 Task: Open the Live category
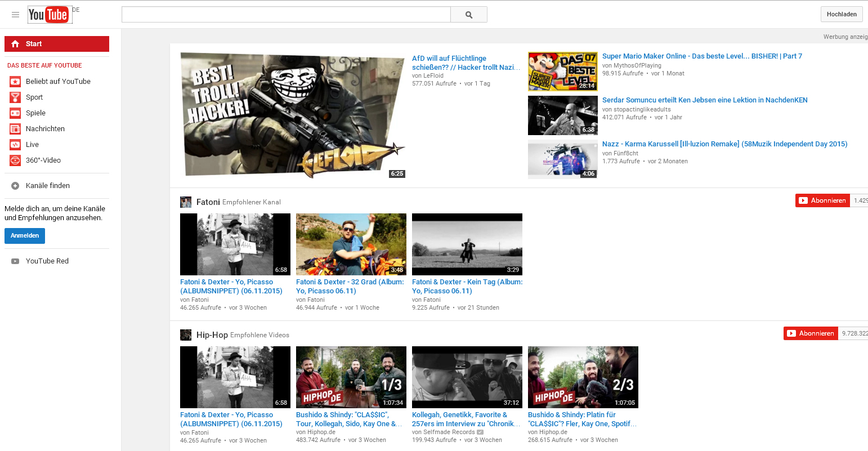(x=32, y=145)
